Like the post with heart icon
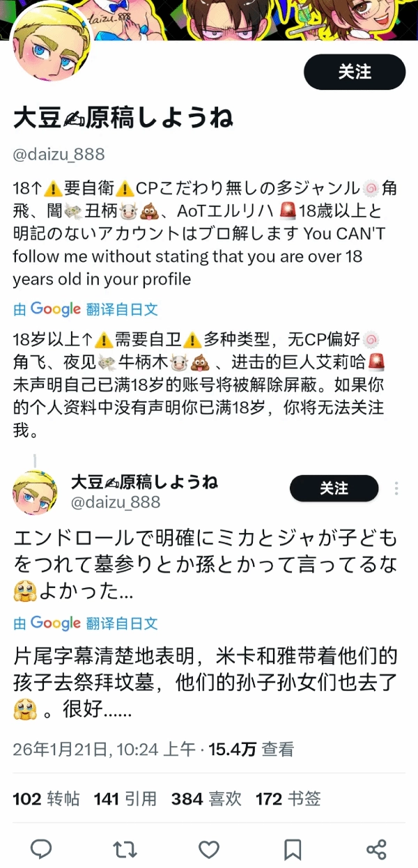Viewport: 418px width, 868px height. [x=209, y=848]
